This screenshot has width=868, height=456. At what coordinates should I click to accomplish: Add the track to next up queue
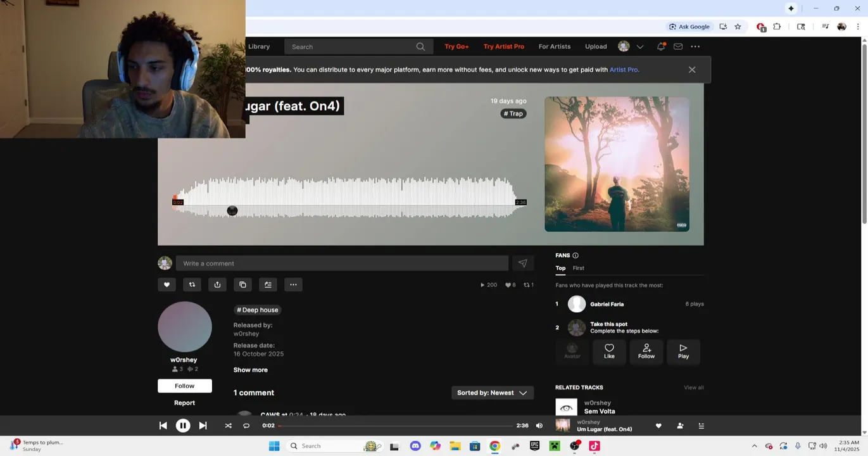[x=268, y=284]
